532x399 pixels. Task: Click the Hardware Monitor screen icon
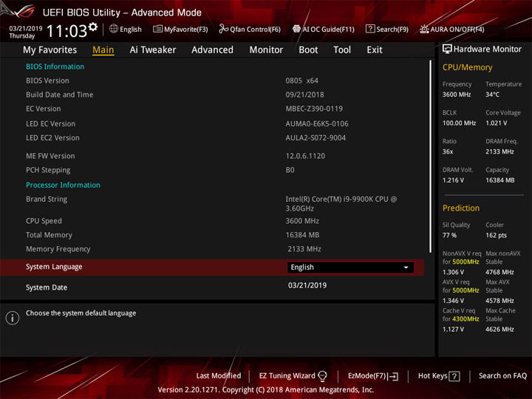coord(447,49)
